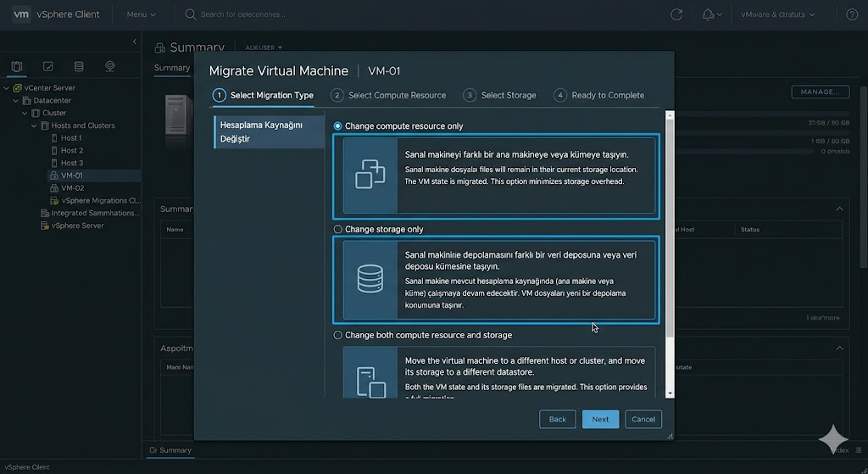Collapse the vCenter Server tree node
This screenshot has width=868, height=474.
(x=7, y=87)
